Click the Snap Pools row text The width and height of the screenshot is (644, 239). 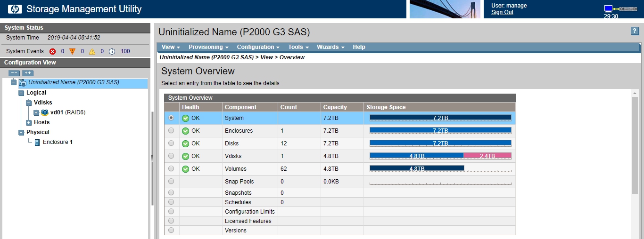239,182
